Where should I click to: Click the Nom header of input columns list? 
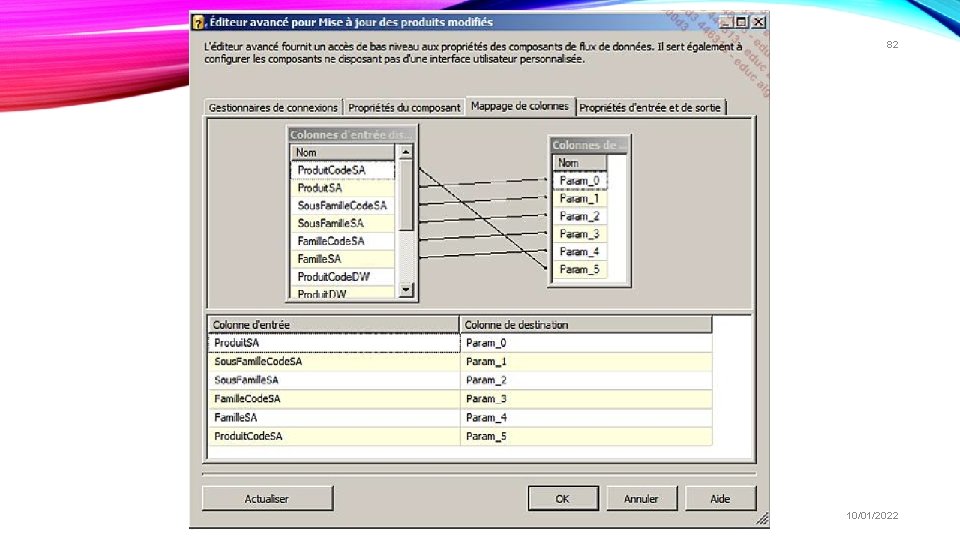[x=342, y=152]
